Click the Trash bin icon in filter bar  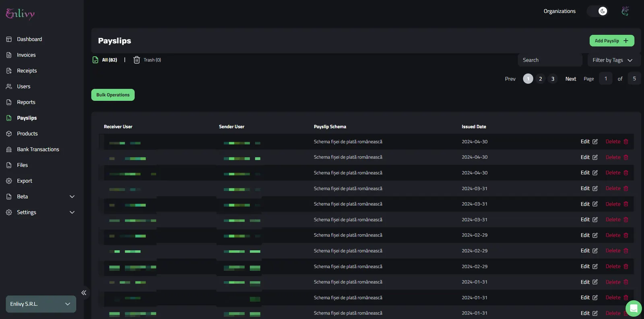click(x=136, y=60)
